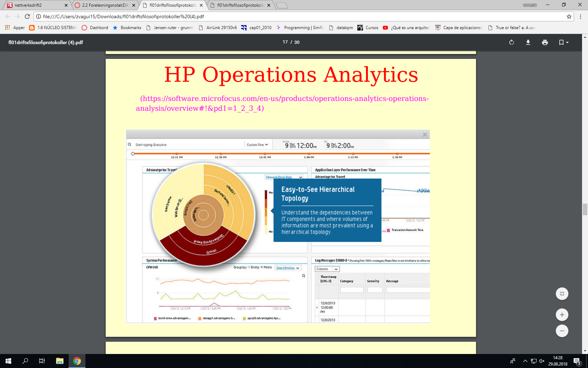Zoom out of the PDF
This screenshot has height=368, width=588.
click(x=562, y=331)
